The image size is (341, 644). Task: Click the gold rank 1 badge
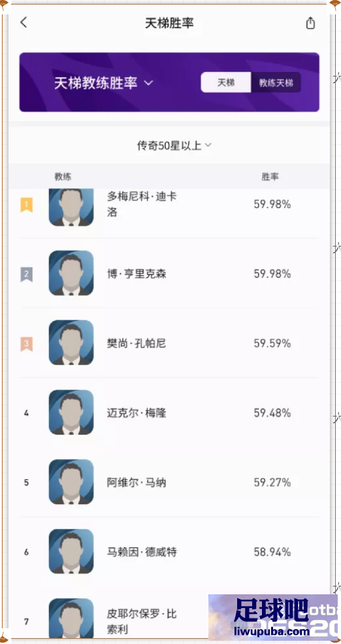point(26,204)
